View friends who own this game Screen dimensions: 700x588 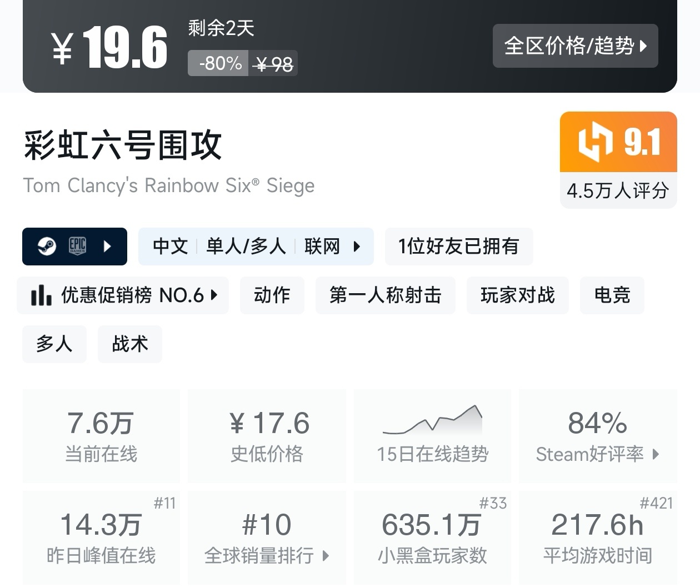tap(458, 246)
